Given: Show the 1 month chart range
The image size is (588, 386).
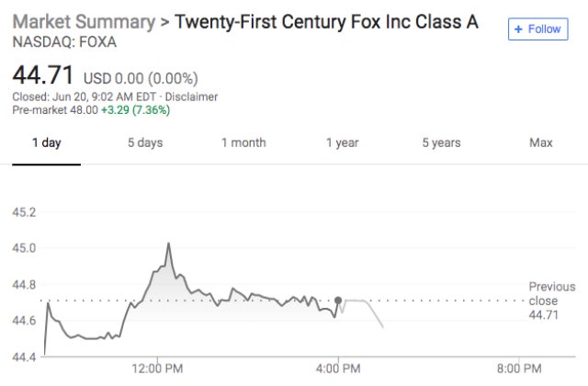Looking at the screenshot, I should [243, 142].
